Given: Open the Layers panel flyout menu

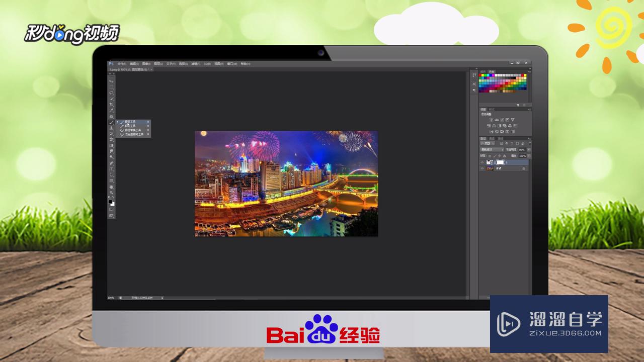Looking at the screenshot, I should (529, 139).
